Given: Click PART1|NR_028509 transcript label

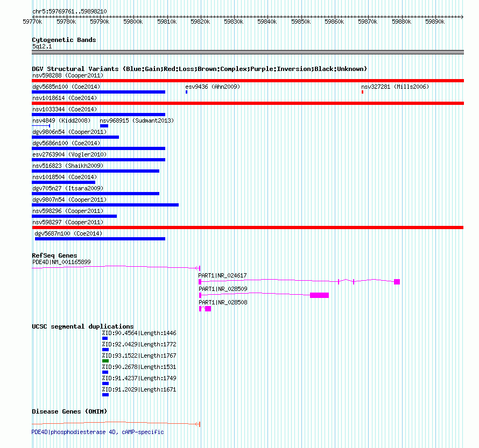Looking at the screenshot, I should [223, 289].
